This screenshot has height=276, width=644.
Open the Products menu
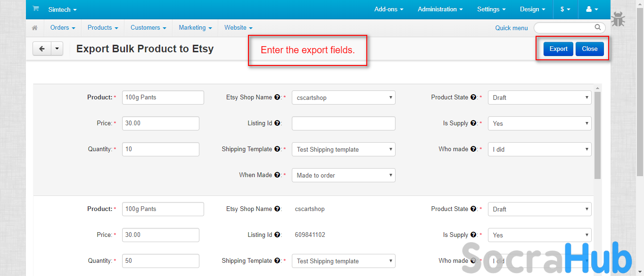(x=103, y=28)
